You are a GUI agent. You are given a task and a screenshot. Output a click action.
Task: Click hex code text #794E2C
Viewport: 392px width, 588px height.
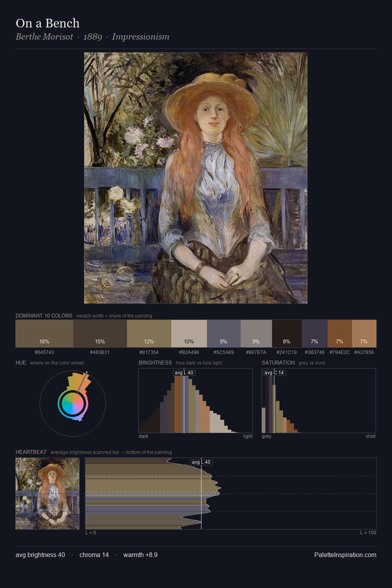(x=340, y=352)
